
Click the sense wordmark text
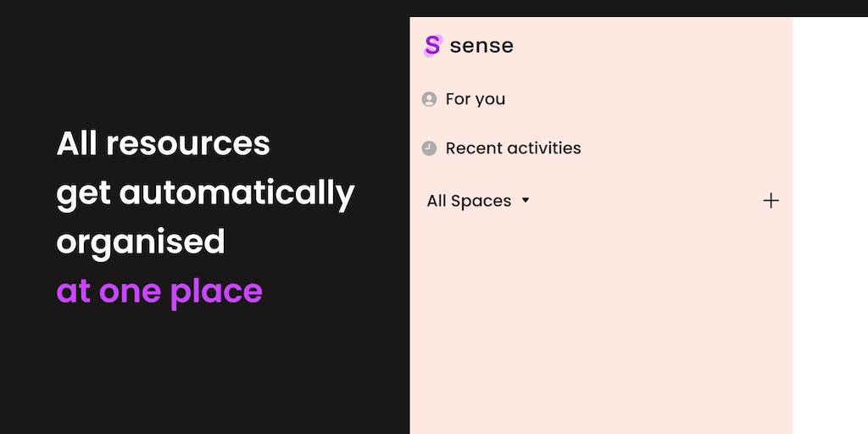pyautogui.click(x=481, y=46)
